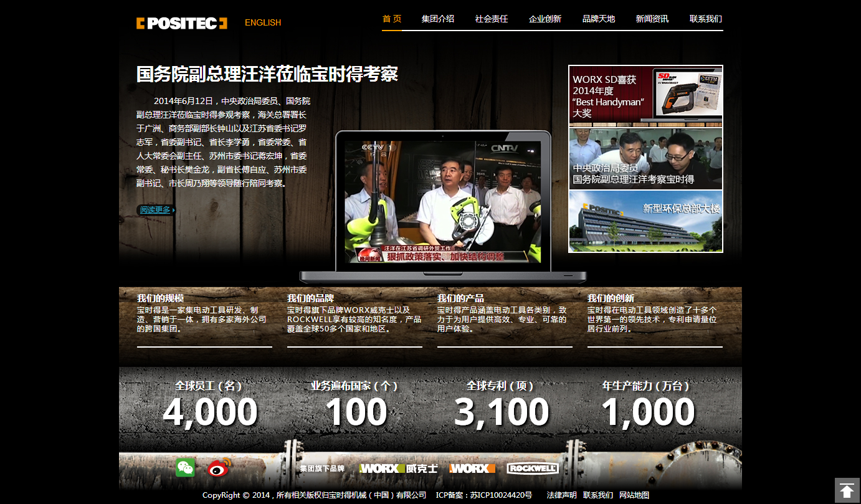Select the WORX SD Best Handyman thumbnail
861x504 pixels.
(x=645, y=97)
